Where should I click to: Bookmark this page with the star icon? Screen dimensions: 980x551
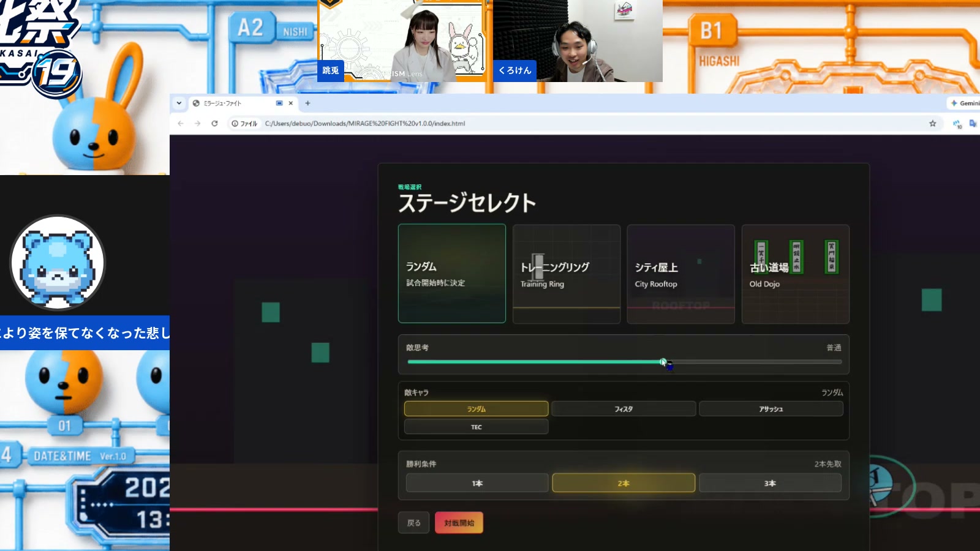[x=933, y=123]
